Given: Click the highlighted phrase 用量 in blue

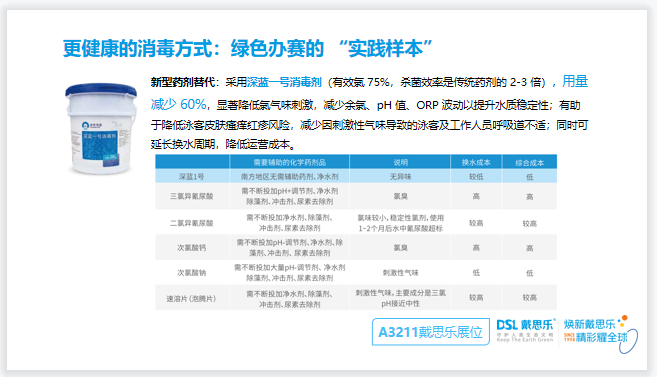Looking at the screenshot, I should click(x=575, y=81).
